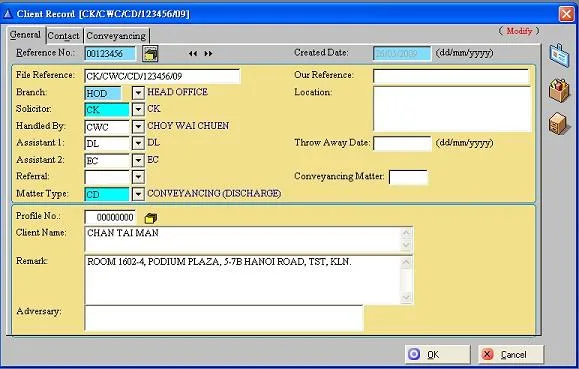Screen dimensions: 579x369
Task: Click the open box icon in right sidebar
Action: [559, 90]
